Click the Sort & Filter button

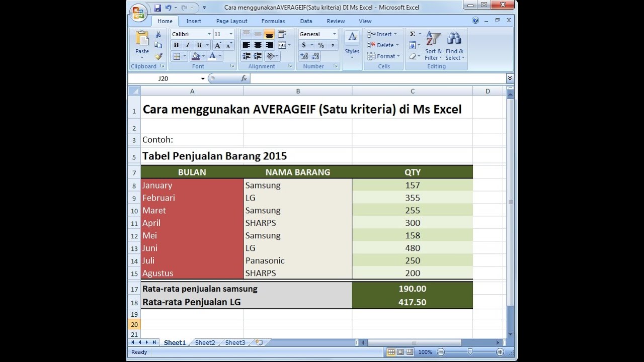coord(433,45)
